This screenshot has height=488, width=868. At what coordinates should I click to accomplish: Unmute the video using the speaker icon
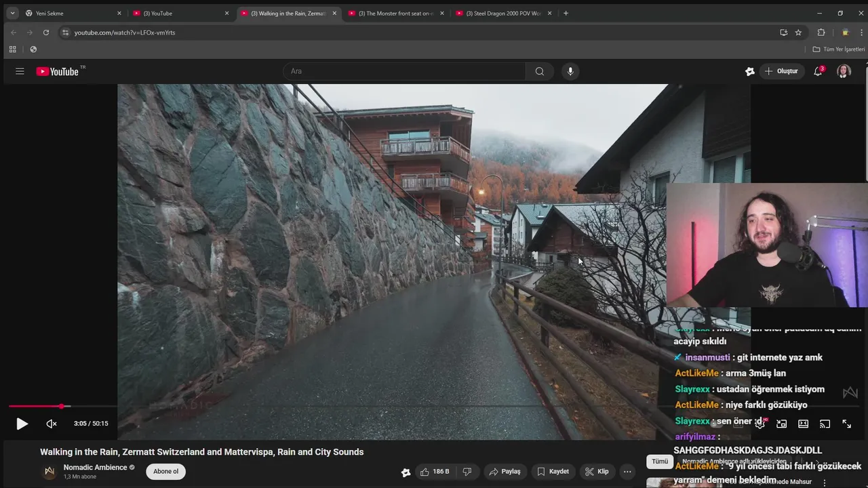(x=52, y=424)
